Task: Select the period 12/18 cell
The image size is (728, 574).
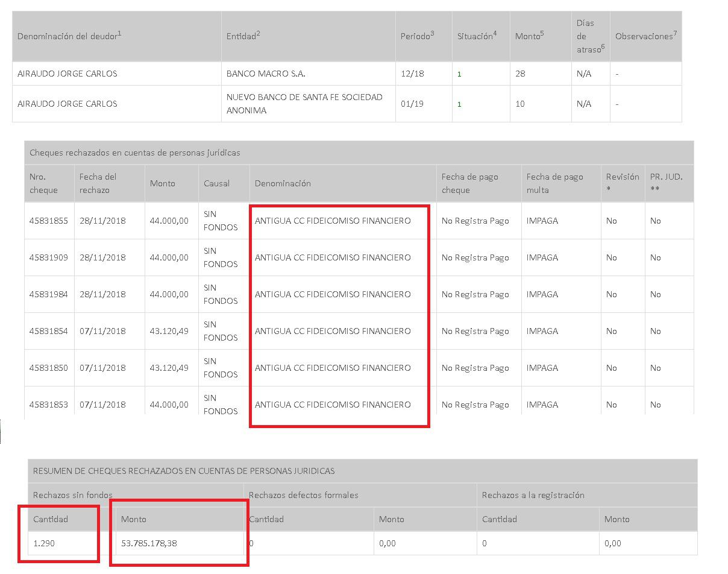Action: [x=412, y=74]
